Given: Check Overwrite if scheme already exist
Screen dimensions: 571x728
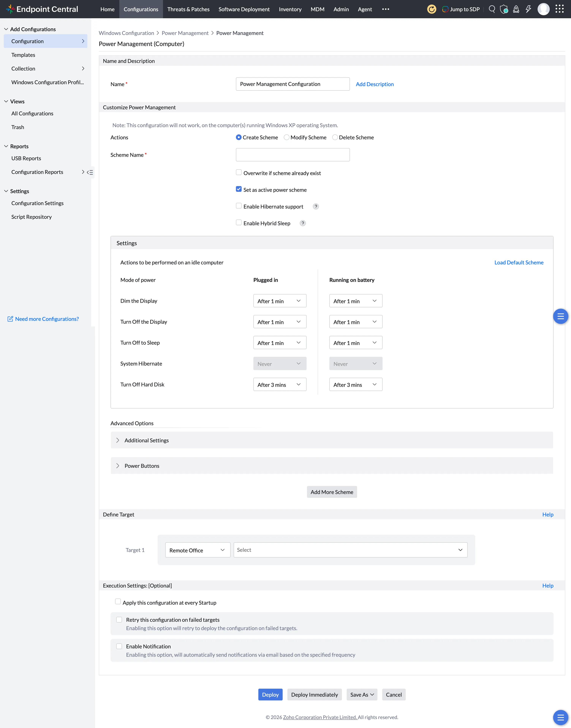Looking at the screenshot, I should coord(239,172).
